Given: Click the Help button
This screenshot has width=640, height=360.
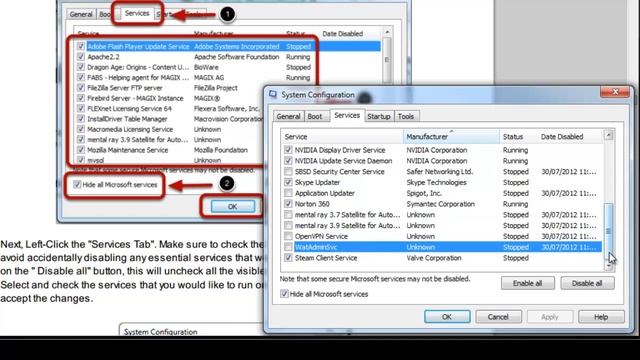Looking at the screenshot, I should click(x=601, y=317).
